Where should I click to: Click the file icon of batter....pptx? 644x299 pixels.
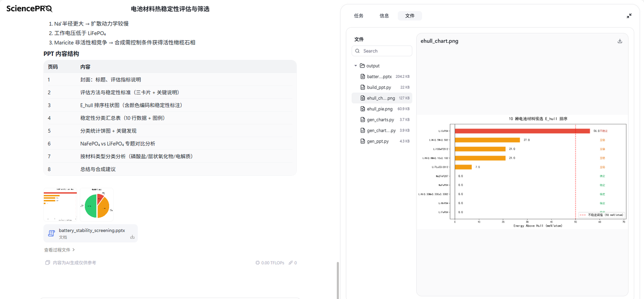363,76
